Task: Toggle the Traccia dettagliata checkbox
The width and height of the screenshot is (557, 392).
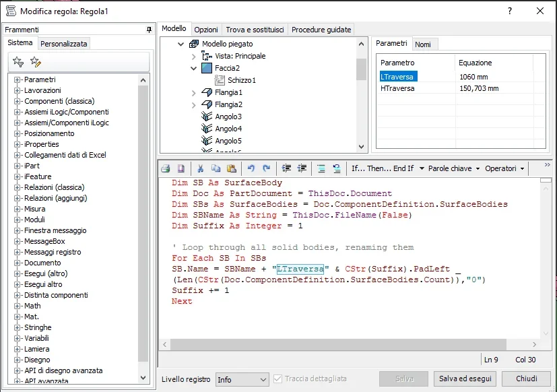Action: (278, 379)
